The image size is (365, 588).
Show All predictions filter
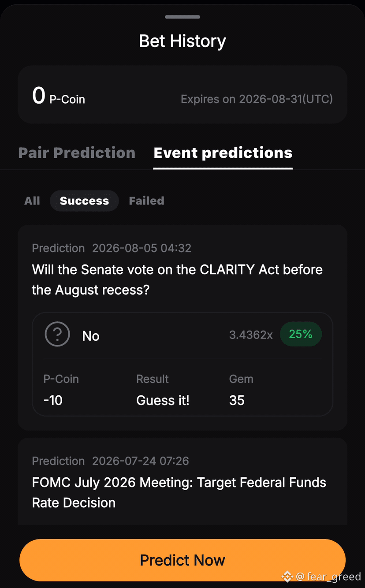click(x=32, y=201)
